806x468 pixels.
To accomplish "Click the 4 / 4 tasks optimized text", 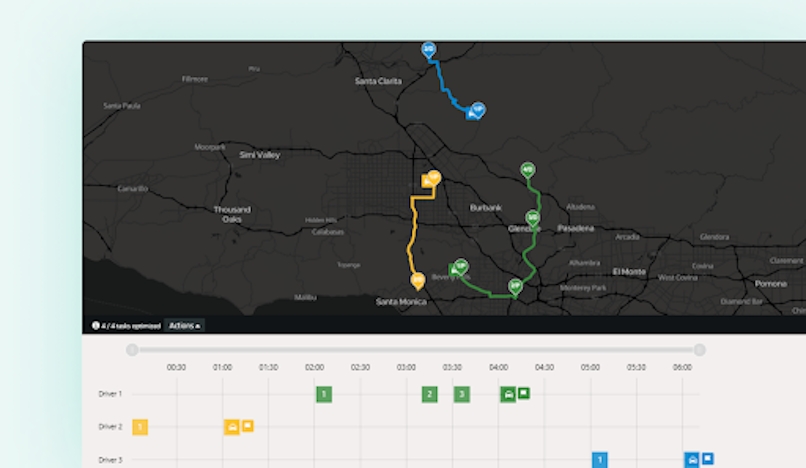I will pos(131,326).
